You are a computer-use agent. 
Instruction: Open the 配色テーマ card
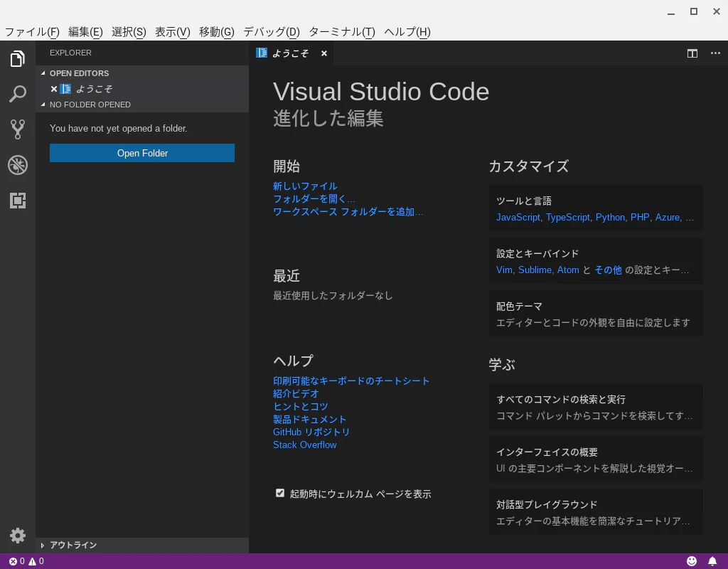pyautogui.click(x=596, y=314)
